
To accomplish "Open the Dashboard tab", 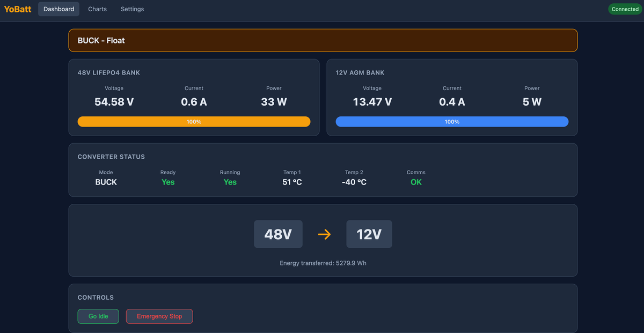I will point(58,9).
